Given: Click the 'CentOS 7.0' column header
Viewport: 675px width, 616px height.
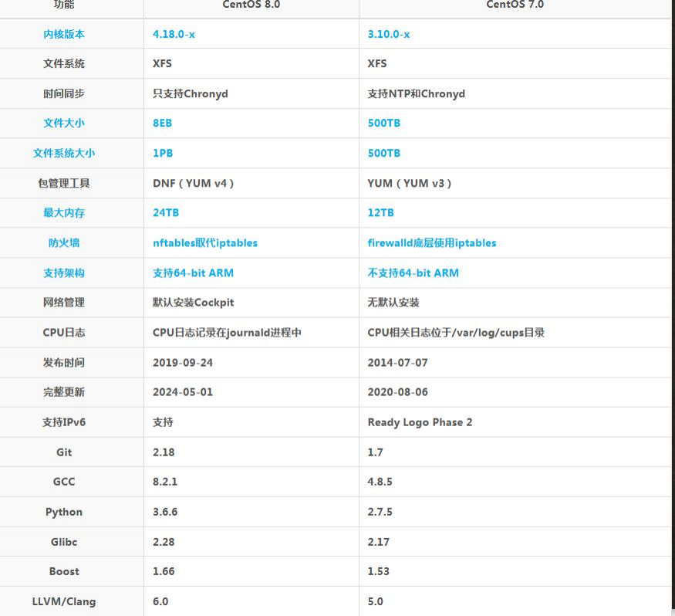Looking at the screenshot, I should coord(515,5).
